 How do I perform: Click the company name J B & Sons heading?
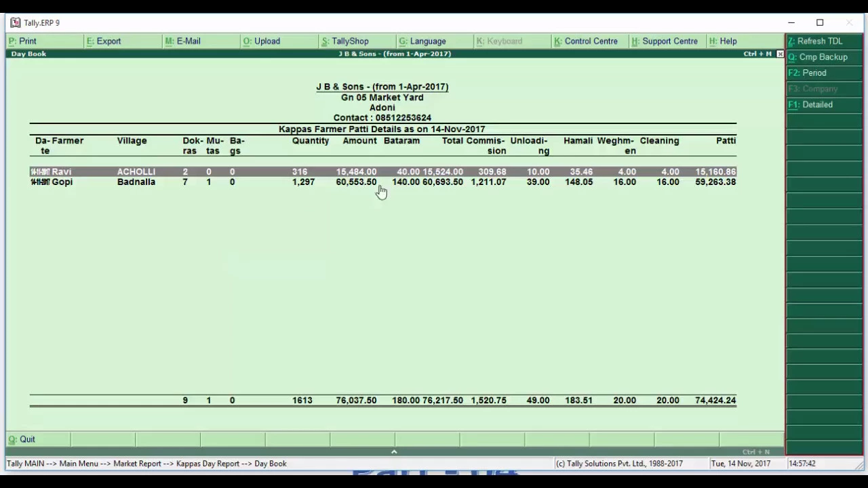382,87
